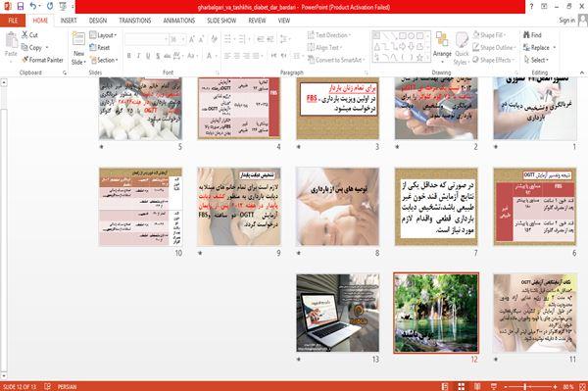Open Text Direction dropdown
This screenshot has width=588, height=391.
329,35
